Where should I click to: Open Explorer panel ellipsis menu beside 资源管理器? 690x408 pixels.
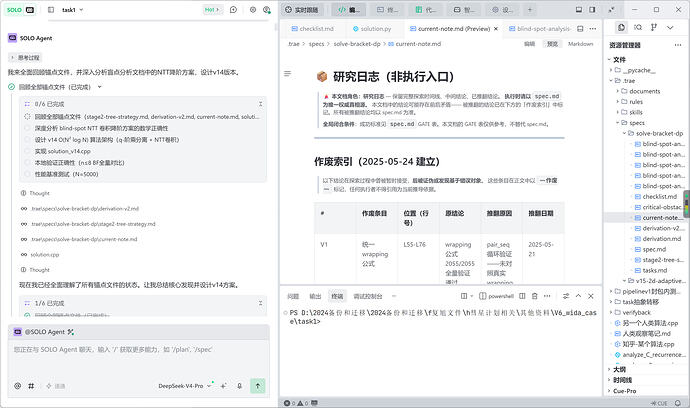(678, 45)
